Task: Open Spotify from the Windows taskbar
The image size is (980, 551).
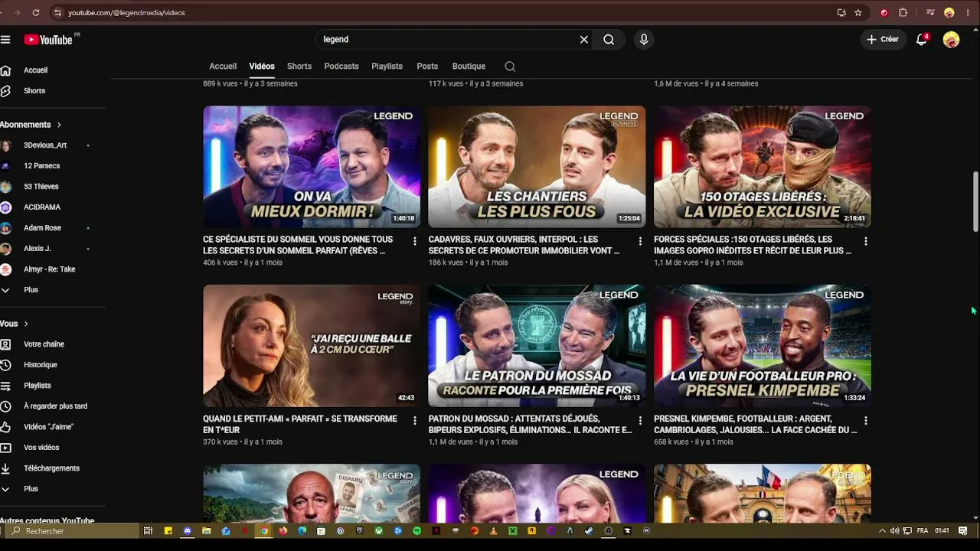Action: click(x=416, y=530)
